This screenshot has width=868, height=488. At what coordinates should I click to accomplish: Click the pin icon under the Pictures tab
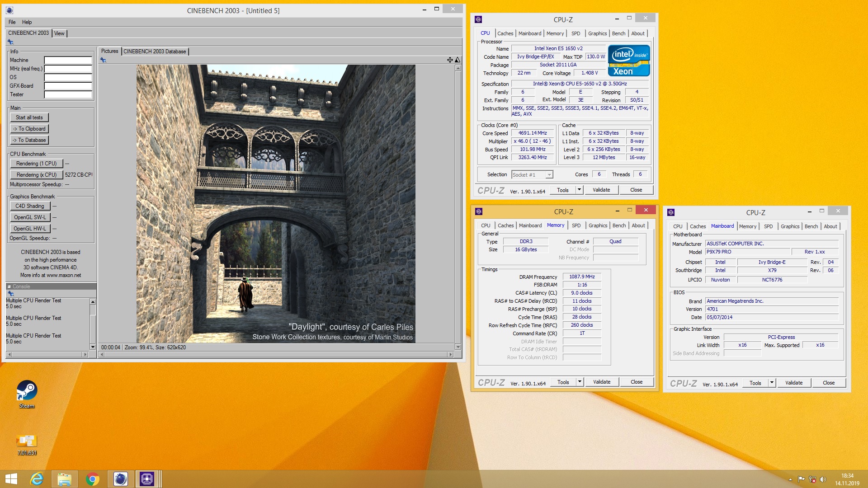point(103,60)
